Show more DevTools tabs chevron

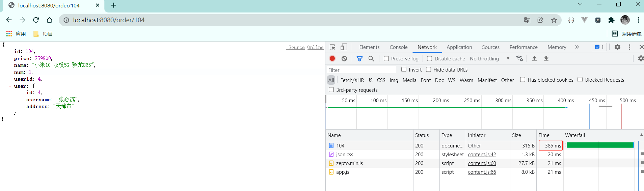577,47
